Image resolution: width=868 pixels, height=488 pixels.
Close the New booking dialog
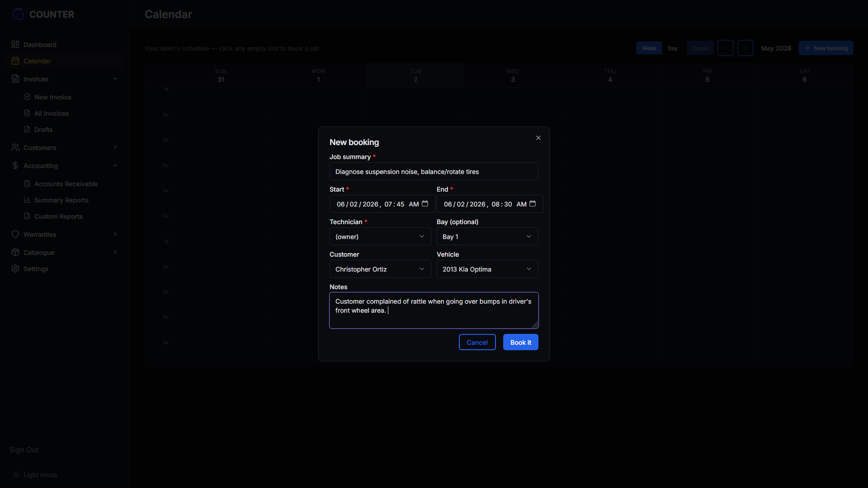[538, 138]
